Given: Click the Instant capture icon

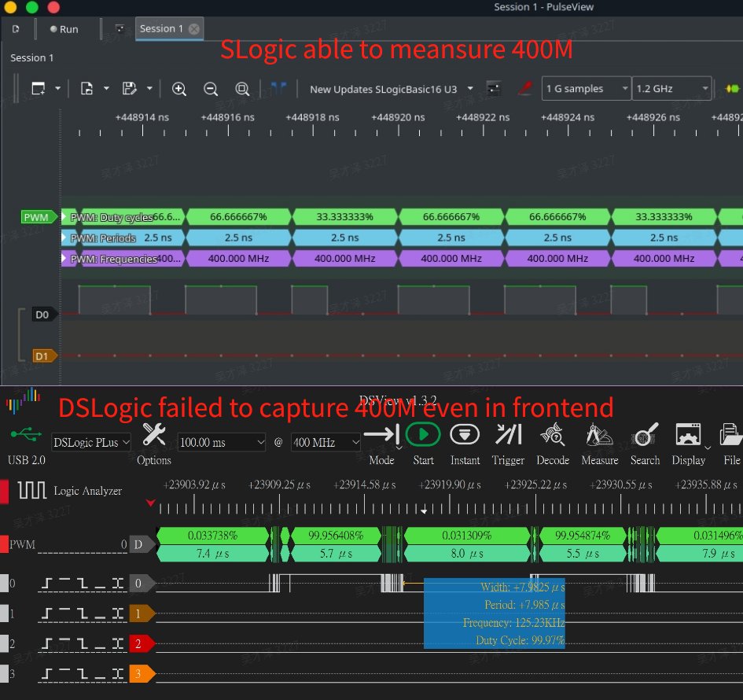Looking at the screenshot, I should point(465,434).
